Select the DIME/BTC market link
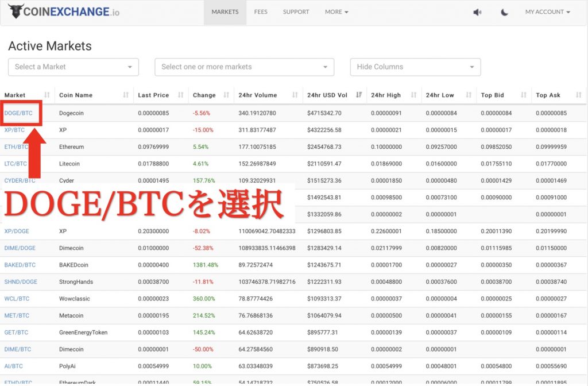The image size is (588, 386). click(x=18, y=349)
